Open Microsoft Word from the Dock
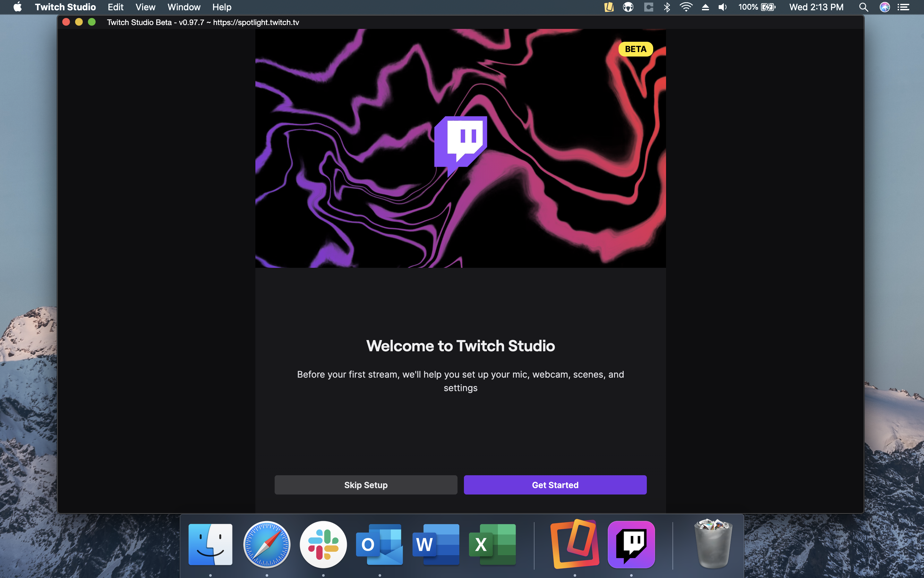Viewport: 924px width, 578px height. point(436,544)
